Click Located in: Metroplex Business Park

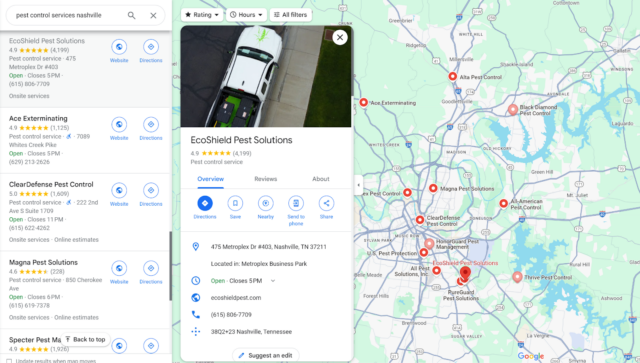tap(259, 264)
